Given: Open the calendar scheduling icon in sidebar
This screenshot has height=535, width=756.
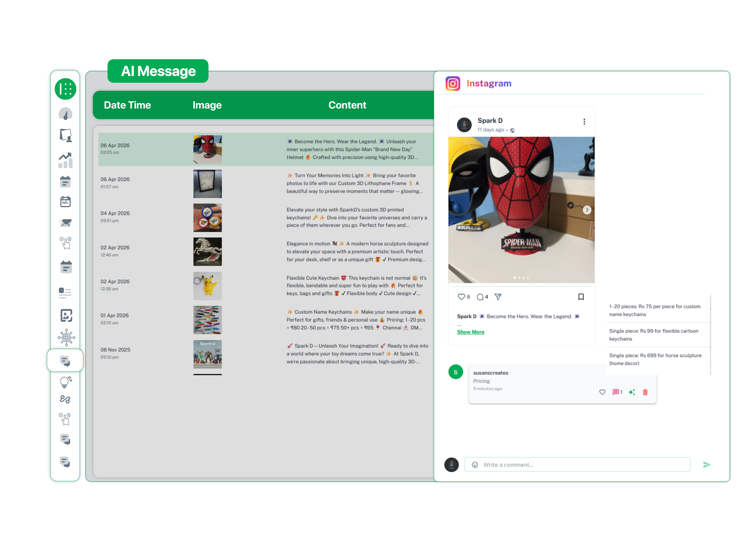Looking at the screenshot, I should click(x=65, y=202).
